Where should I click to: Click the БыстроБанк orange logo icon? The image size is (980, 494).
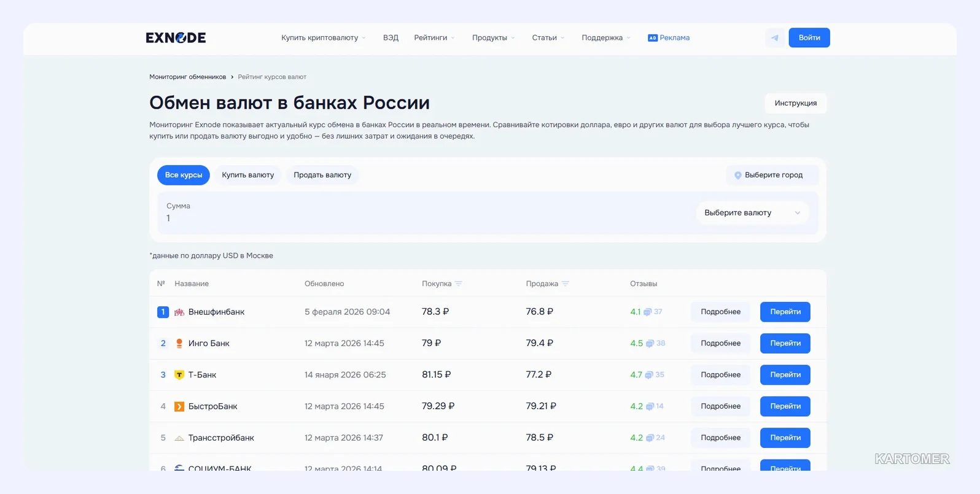pos(179,406)
